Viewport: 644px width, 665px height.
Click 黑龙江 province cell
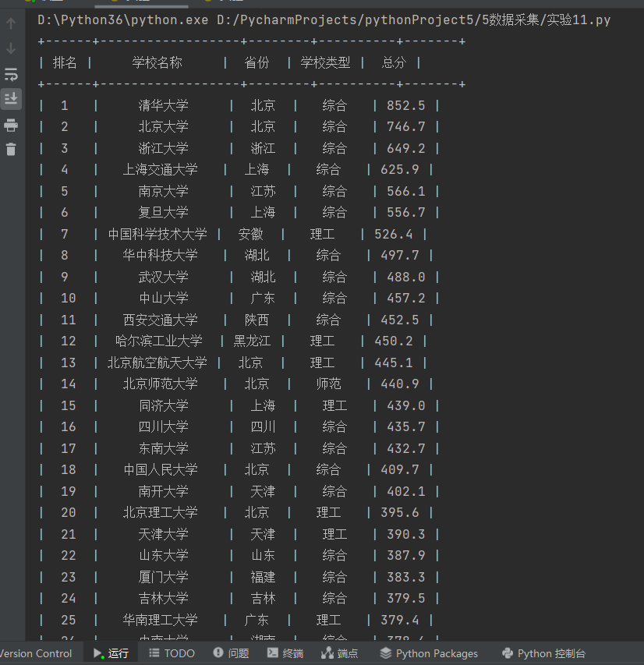(252, 341)
